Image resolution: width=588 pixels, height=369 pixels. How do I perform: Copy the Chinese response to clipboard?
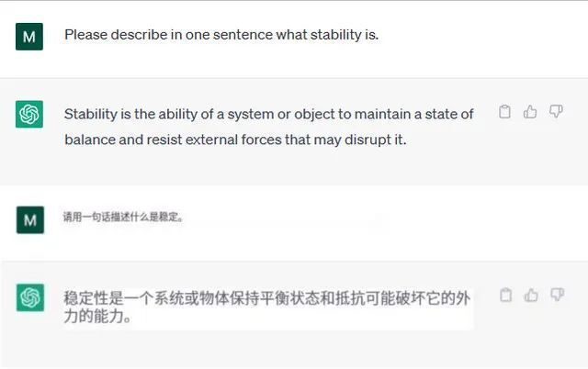coord(506,296)
